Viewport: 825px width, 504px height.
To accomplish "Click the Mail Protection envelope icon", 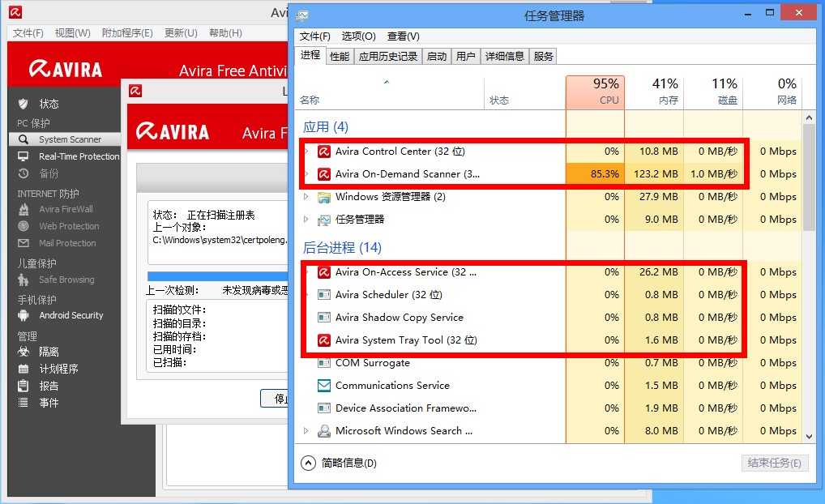I will tap(24, 243).
